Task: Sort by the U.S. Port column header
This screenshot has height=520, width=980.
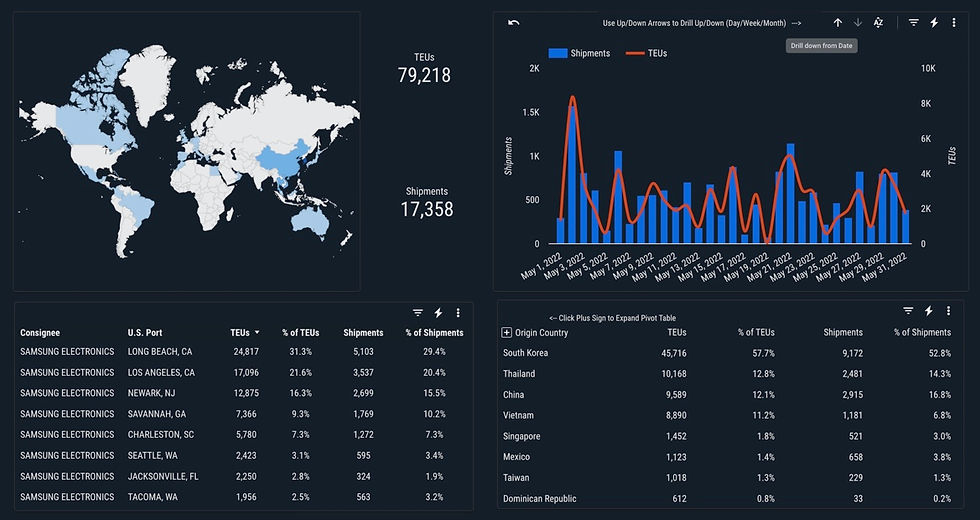Action: click(145, 333)
